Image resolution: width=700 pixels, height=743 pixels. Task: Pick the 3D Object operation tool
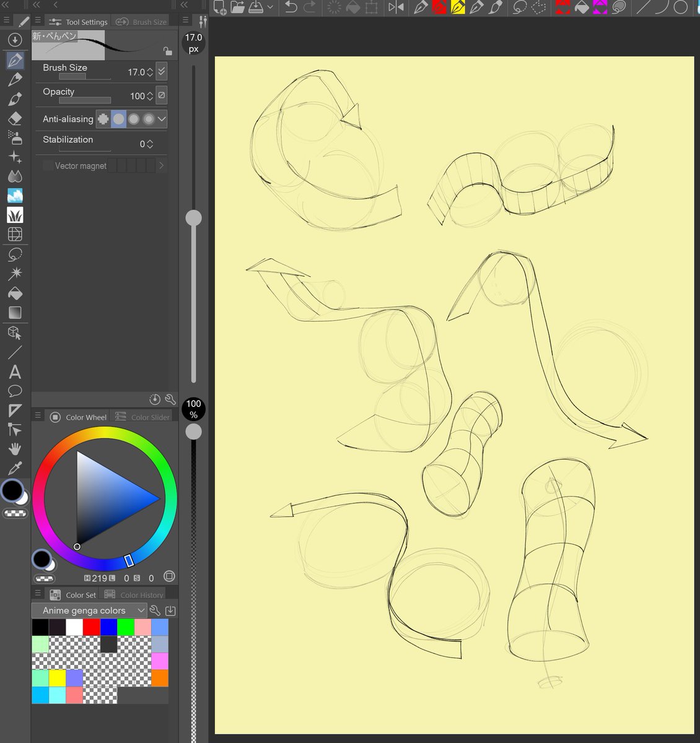(15, 333)
